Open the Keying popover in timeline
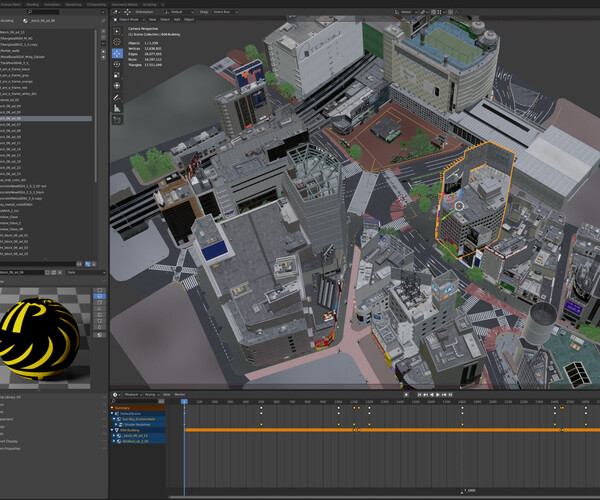 (x=152, y=394)
